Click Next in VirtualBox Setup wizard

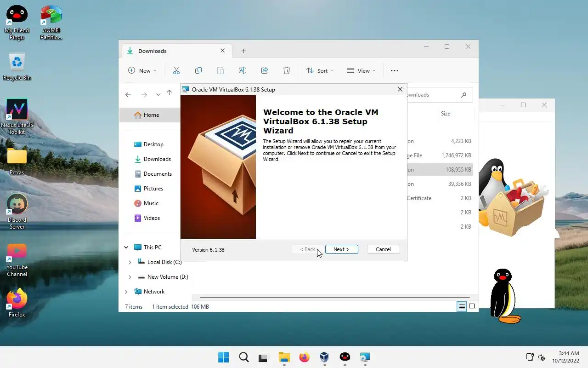click(341, 249)
